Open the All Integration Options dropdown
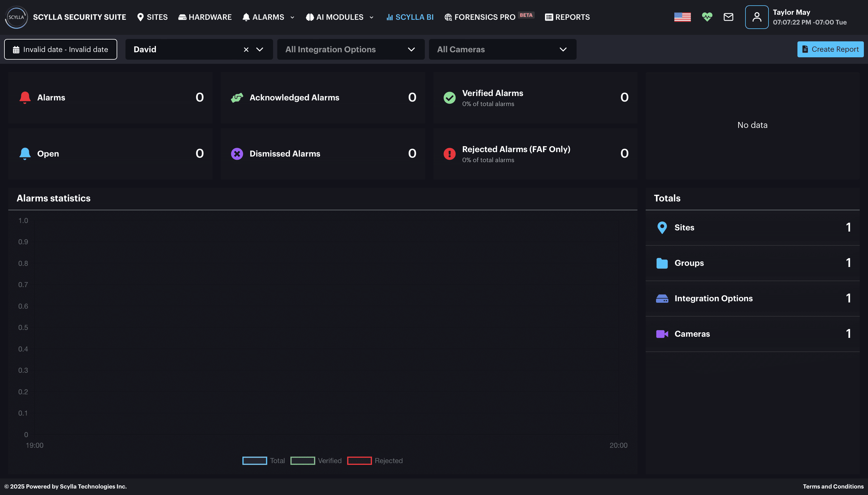The width and height of the screenshot is (868, 495). point(351,49)
